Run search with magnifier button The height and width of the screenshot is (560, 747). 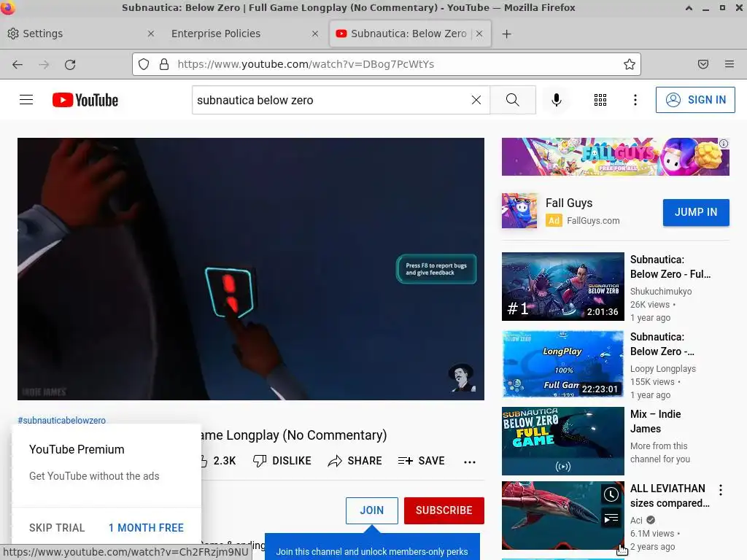point(513,100)
